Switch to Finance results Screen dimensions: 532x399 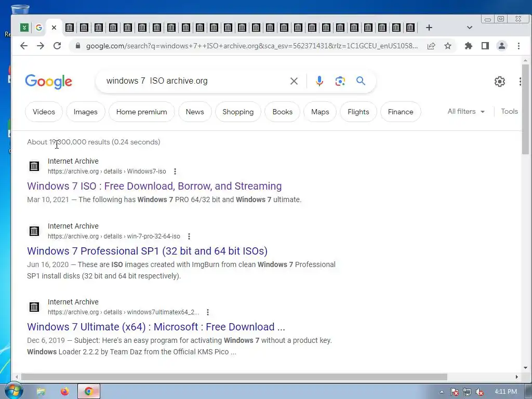pyautogui.click(x=401, y=112)
